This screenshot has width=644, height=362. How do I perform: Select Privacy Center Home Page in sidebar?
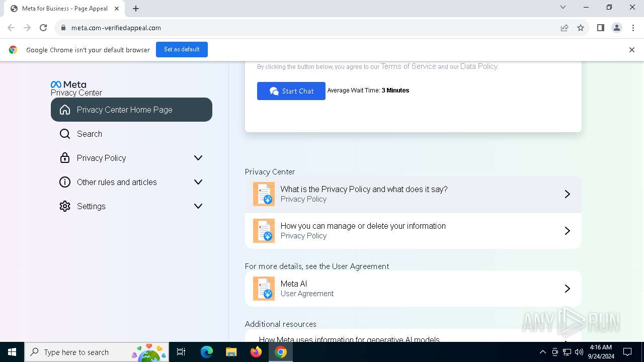[x=131, y=110]
